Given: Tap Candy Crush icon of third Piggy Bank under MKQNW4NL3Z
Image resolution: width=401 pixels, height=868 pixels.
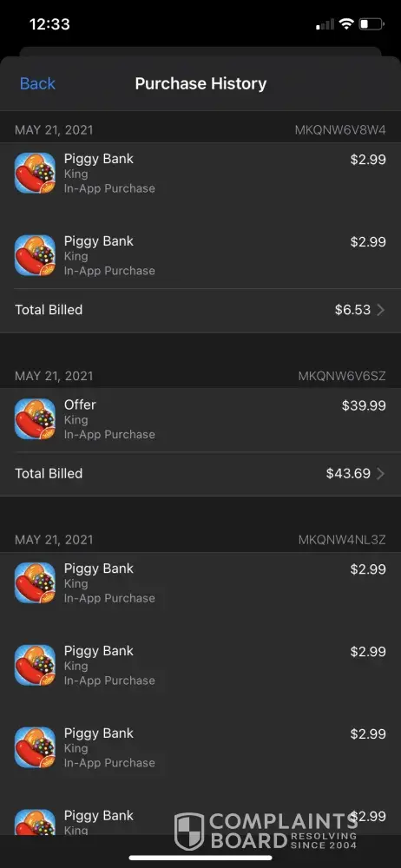Looking at the screenshot, I should [x=35, y=747].
